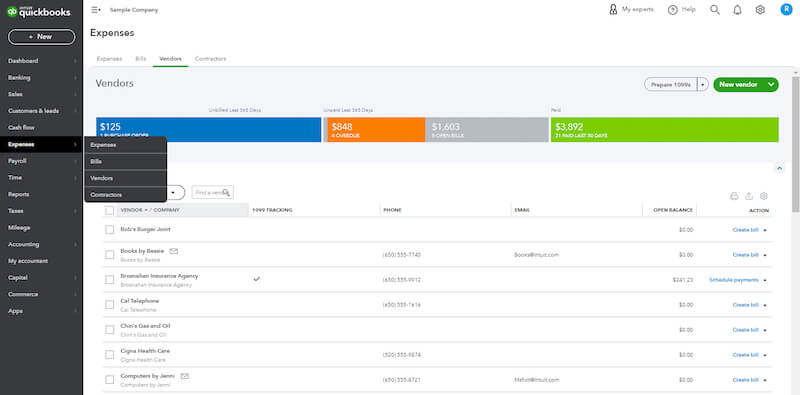The width and height of the screenshot is (800, 395).
Task: Open table settings gear above Action column
Action: coord(764,196)
